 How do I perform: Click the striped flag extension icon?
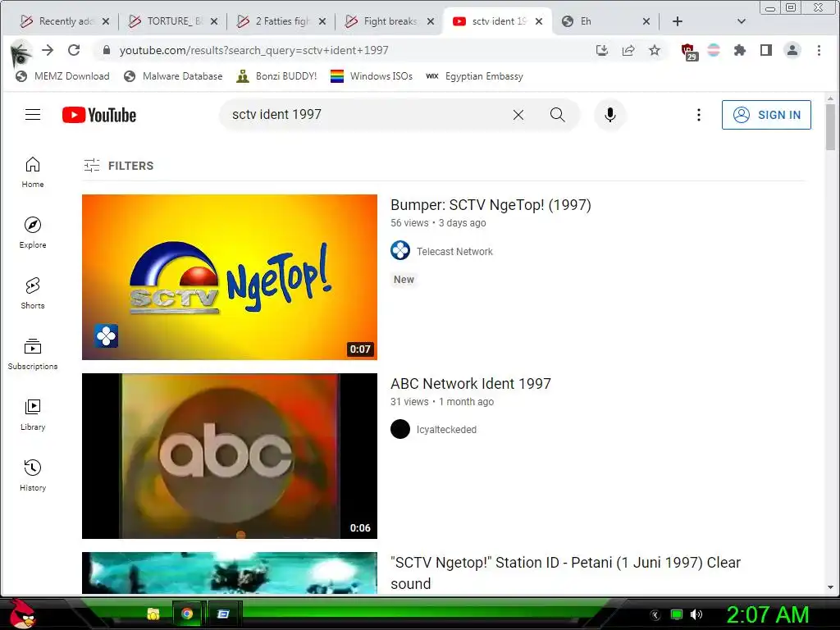[x=714, y=50]
